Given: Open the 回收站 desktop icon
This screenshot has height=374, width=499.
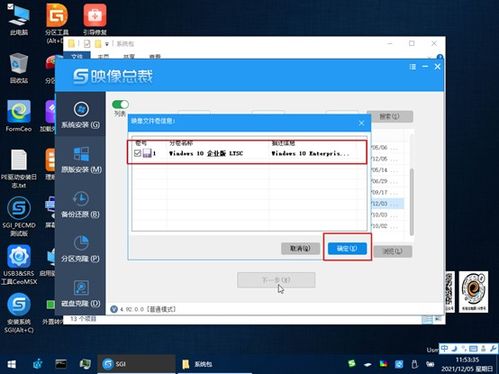Looking at the screenshot, I should pos(19,68).
